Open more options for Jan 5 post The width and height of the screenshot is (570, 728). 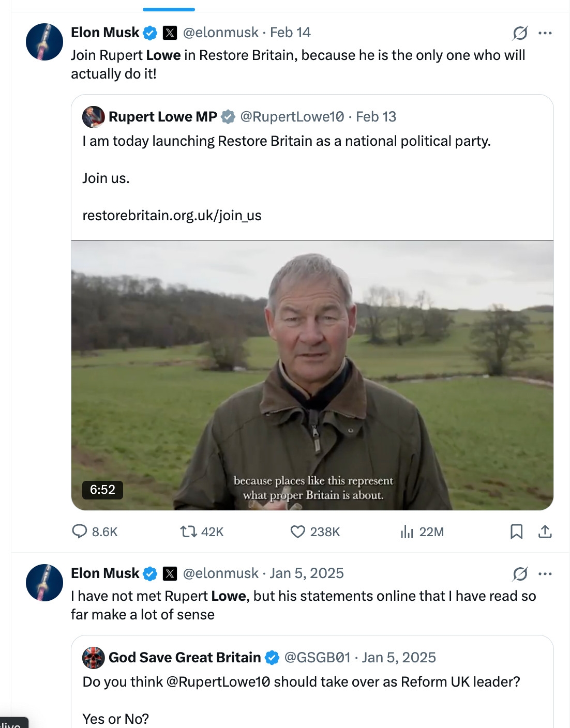545,574
